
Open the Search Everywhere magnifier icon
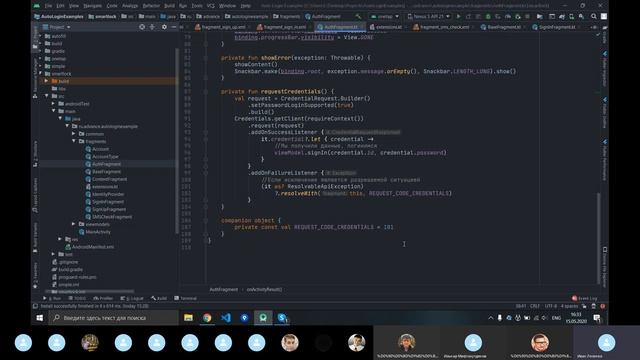coord(593,16)
